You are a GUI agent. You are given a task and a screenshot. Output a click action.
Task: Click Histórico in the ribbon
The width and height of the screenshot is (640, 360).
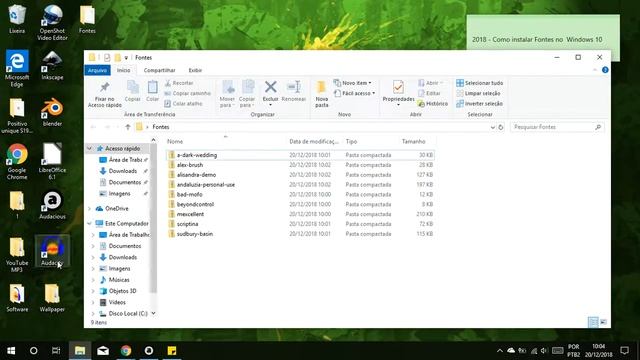pyautogui.click(x=433, y=104)
